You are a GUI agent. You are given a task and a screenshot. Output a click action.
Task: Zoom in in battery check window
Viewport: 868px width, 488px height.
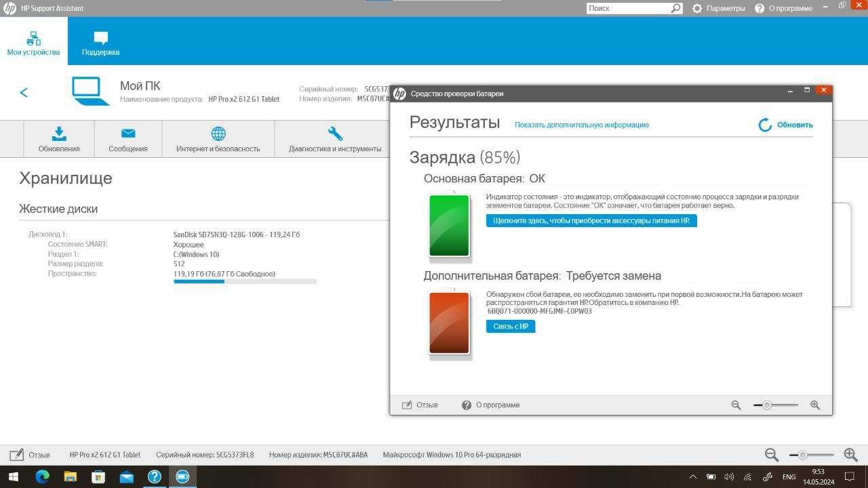coord(815,405)
